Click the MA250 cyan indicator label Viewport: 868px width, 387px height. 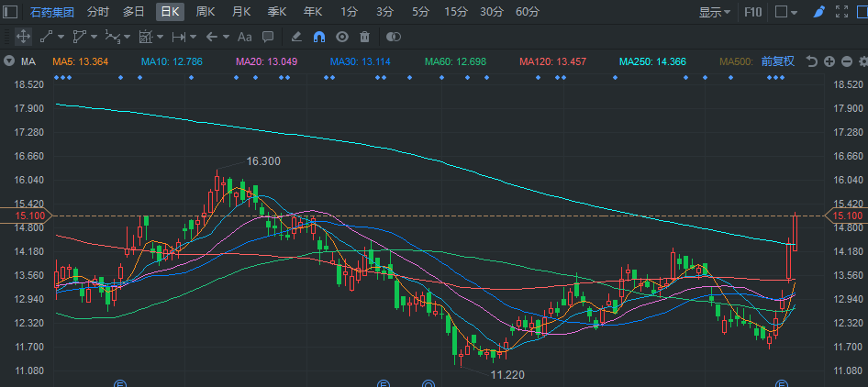click(652, 61)
